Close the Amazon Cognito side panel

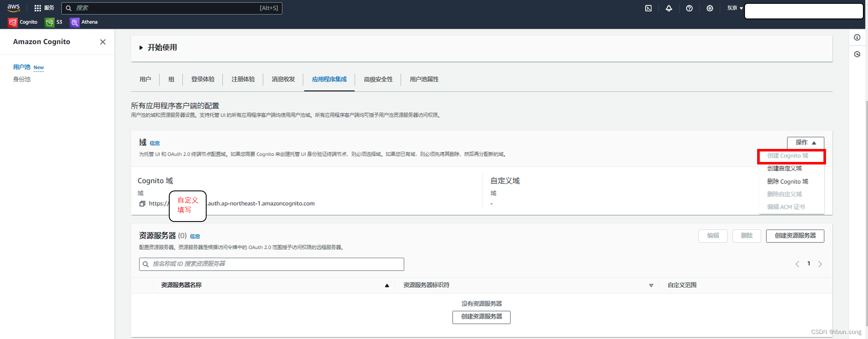point(103,42)
